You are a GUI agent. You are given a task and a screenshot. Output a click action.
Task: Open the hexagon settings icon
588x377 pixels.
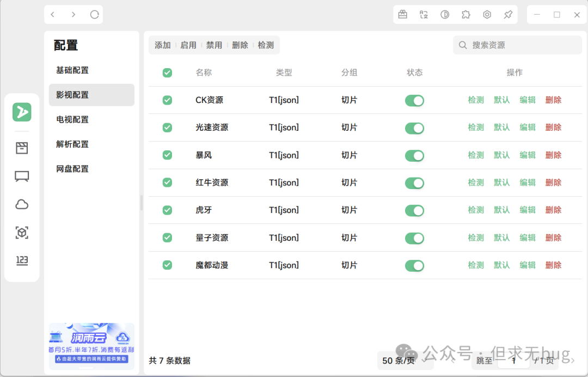click(x=487, y=15)
